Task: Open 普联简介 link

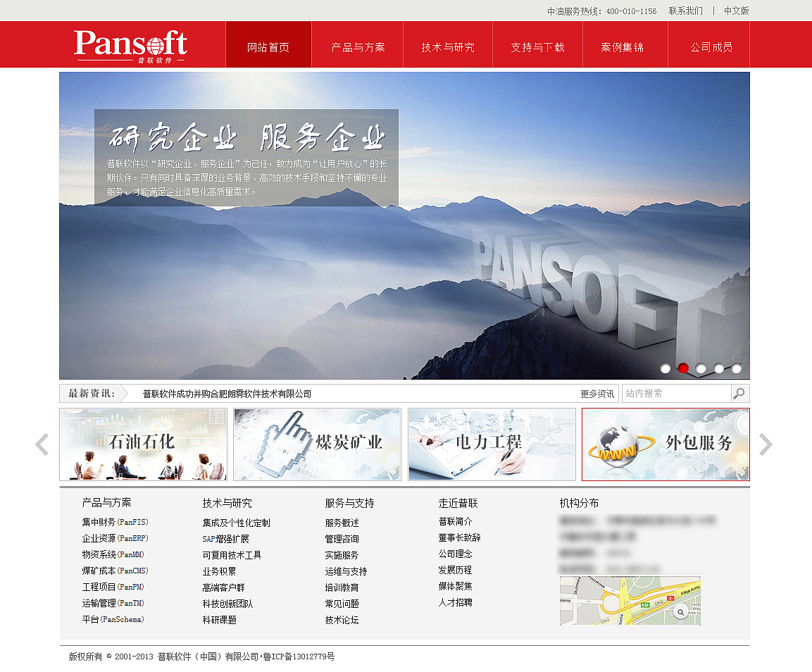Action: [x=455, y=521]
